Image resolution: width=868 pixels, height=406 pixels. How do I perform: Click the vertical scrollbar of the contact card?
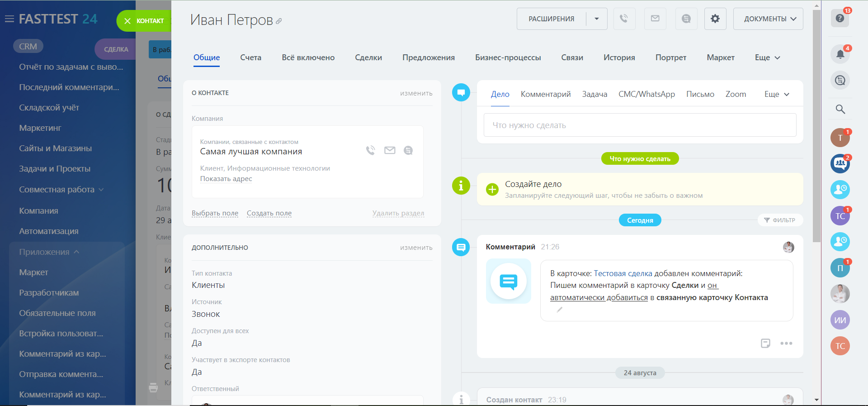[816, 126]
